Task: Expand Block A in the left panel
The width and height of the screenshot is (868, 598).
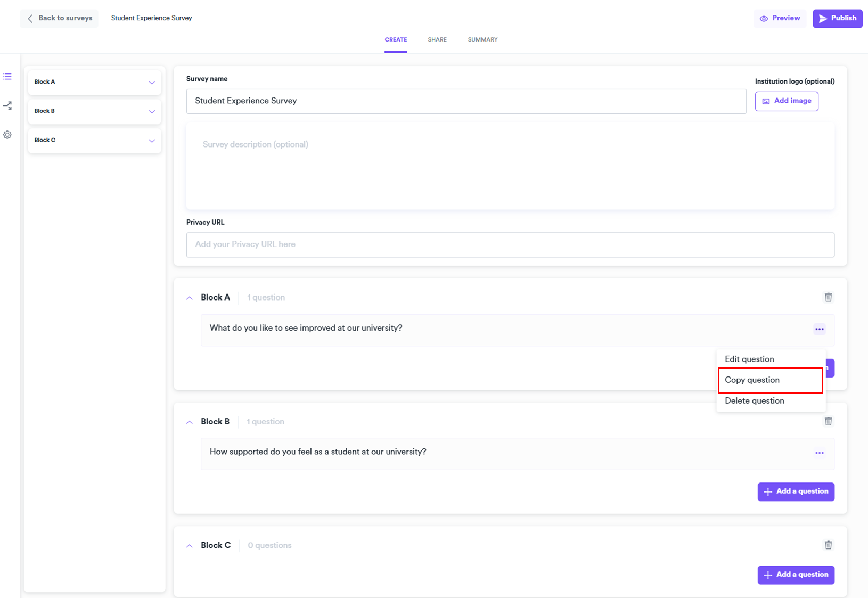Action: [x=152, y=83]
